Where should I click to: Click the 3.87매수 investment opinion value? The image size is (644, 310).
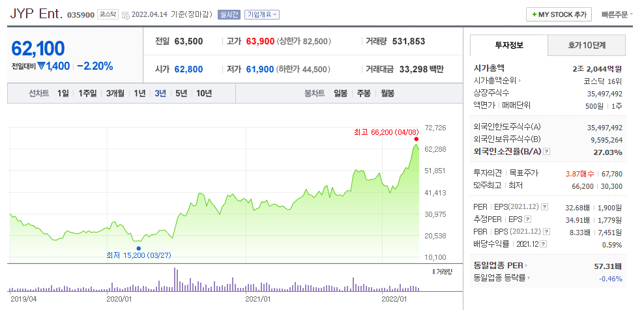coord(579,174)
